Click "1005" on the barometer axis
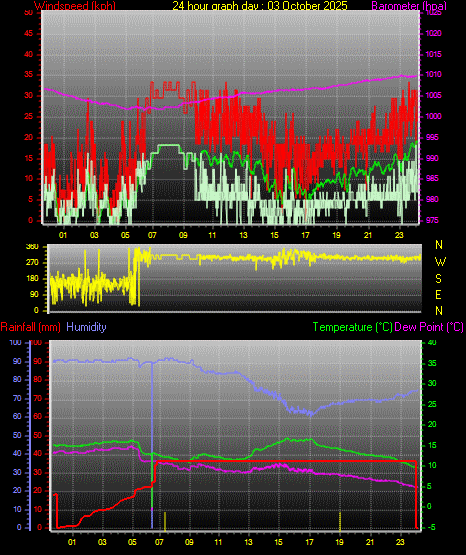The image size is (466, 555). 433,96
